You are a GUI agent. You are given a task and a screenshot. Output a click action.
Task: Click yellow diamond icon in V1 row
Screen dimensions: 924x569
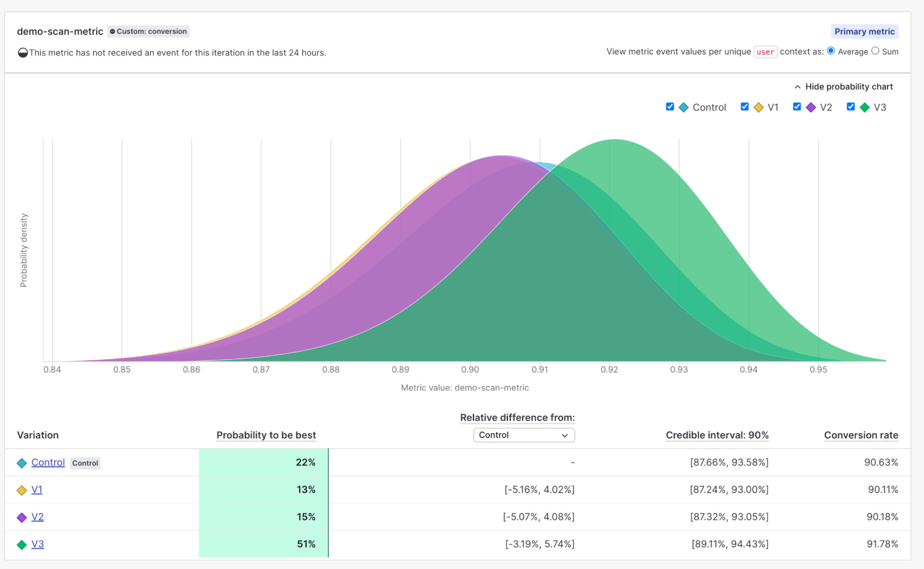coord(22,490)
